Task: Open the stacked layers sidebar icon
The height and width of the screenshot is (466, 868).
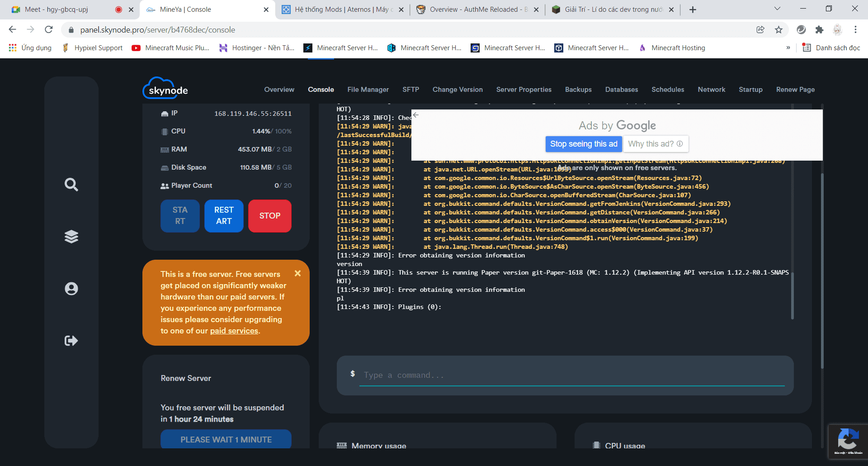Action: (x=71, y=237)
